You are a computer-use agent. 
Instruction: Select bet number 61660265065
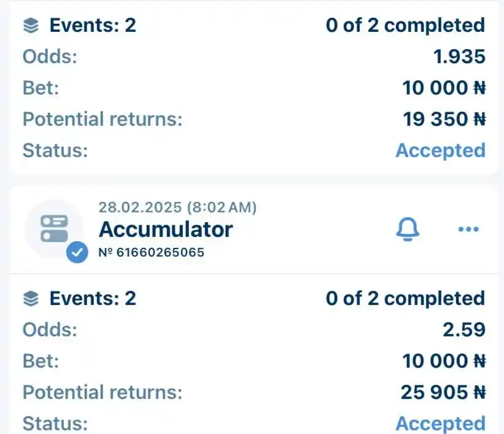[x=151, y=252]
